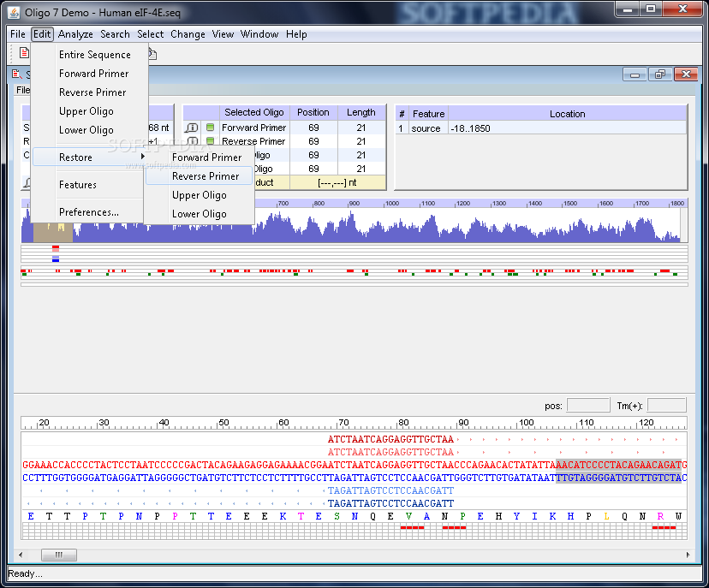Click the sequence window document icon
This screenshot has width=709, height=588.
[17, 74]
